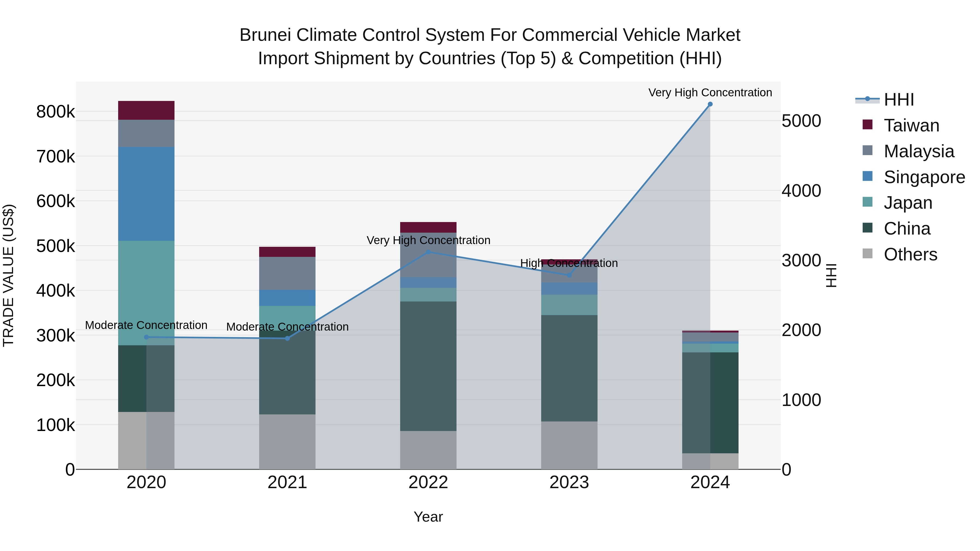
Task: Click the Japan teal legend swatch
Action: point(867,202)
